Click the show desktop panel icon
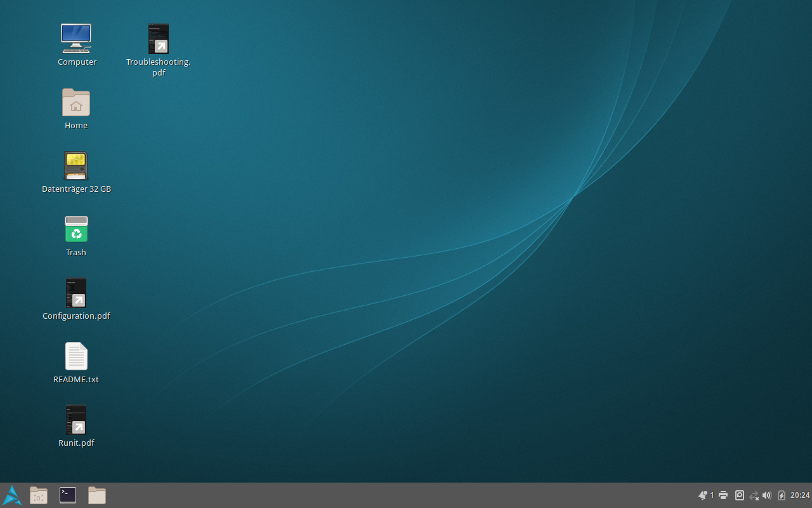The height and width of the screenshot is (508, 812). pyautogui.click(x=39, y=495)
